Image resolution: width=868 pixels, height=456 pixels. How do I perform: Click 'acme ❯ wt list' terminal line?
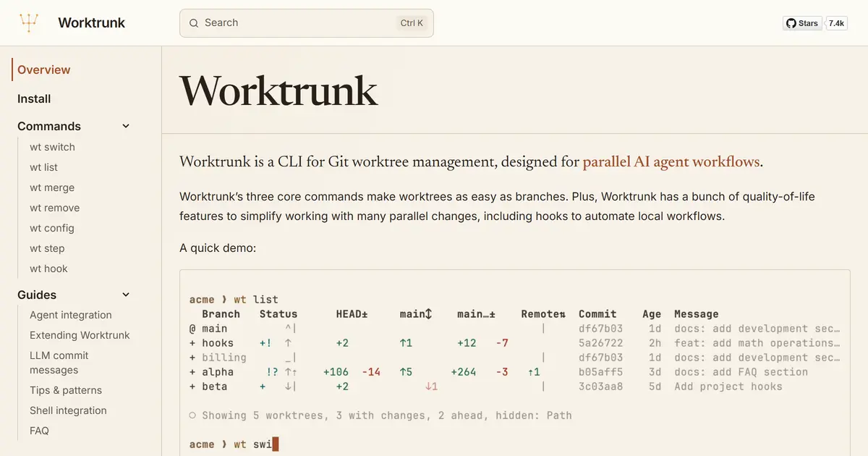[x=234, y=300]
